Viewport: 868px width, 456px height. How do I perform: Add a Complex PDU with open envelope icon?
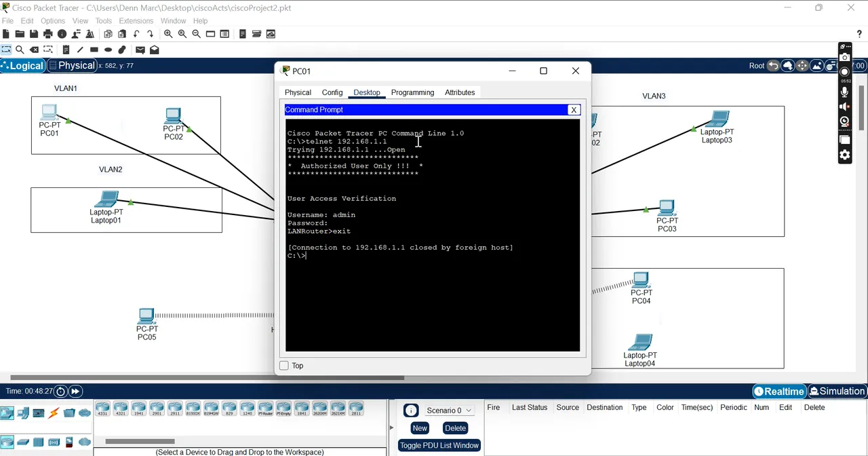point(155,50)
